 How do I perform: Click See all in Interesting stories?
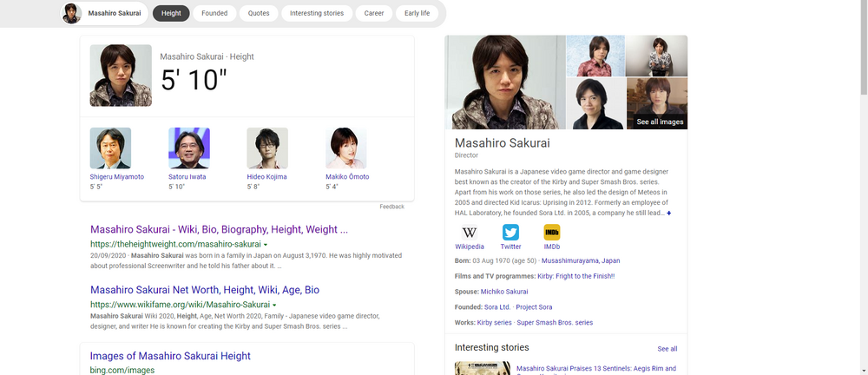tap(667, 349)
